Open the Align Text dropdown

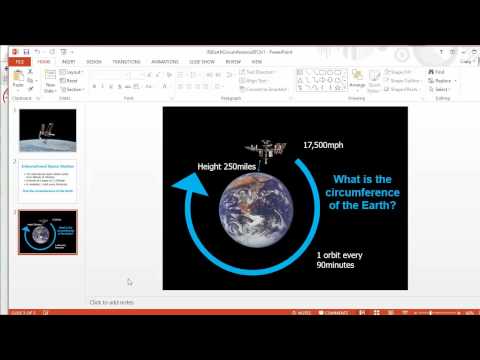pos(254,81)
